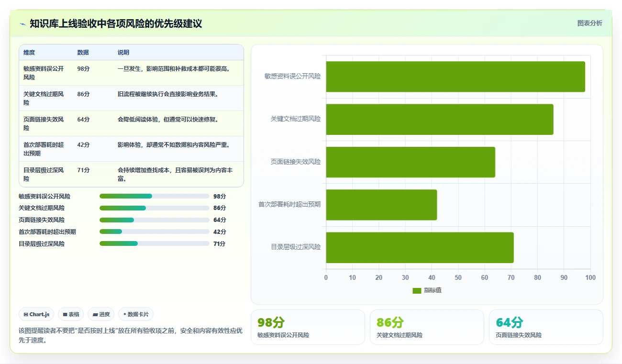The height and width of the screenshot is (364, 622).
Task: Click the 页面链接失效风险 progress bar
Action: (x=155, y=220)
